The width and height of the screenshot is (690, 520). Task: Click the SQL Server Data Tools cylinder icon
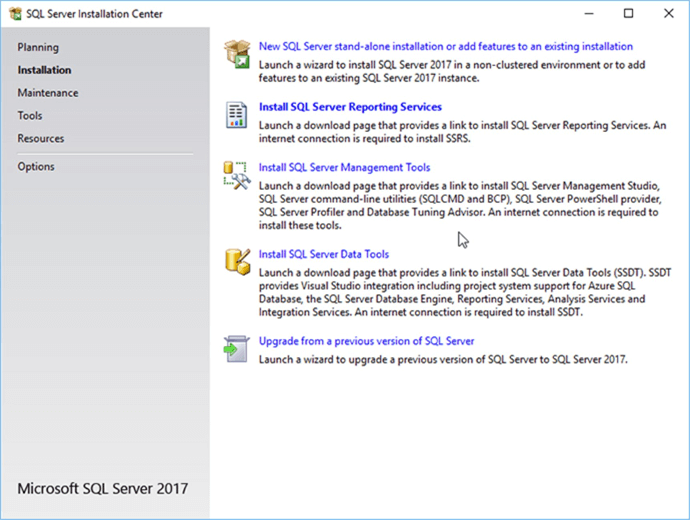238,262
